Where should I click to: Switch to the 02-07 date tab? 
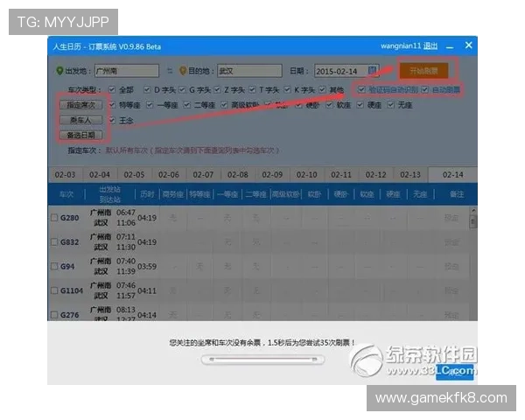(x=203, y=174)
